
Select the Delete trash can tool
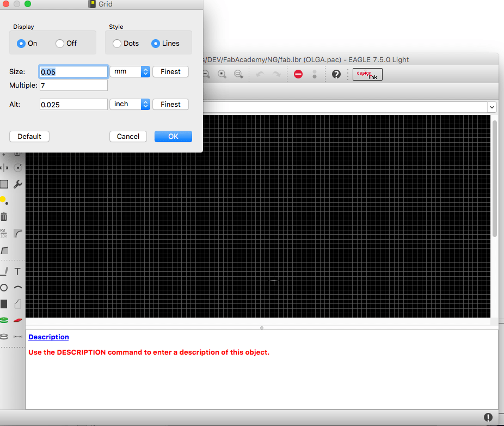pos(4,217)
